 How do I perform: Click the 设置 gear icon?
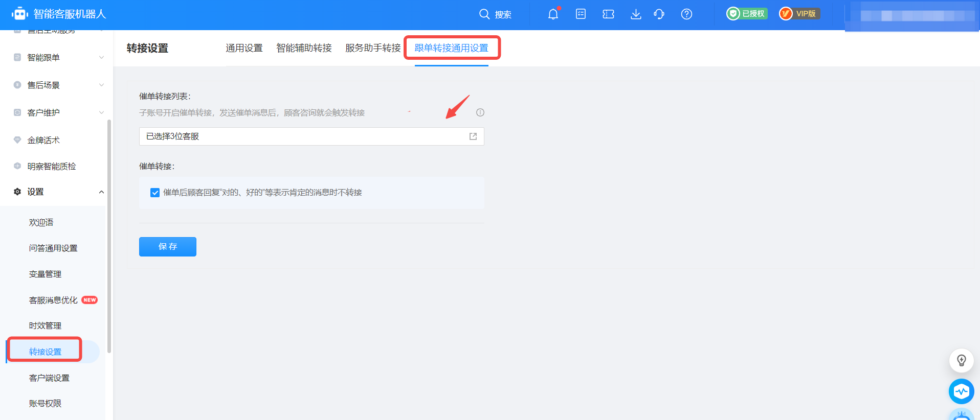(17, 192)
